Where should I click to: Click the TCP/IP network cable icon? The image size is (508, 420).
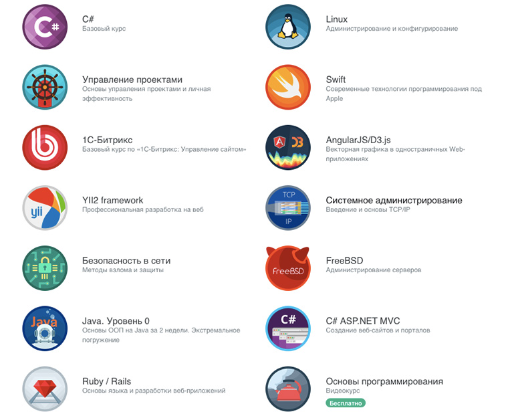pyautogui.click(x=288, y=208)
